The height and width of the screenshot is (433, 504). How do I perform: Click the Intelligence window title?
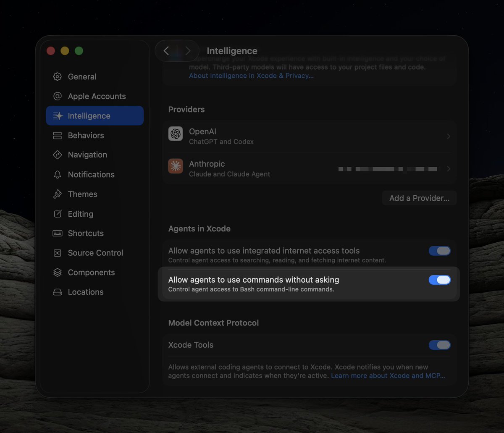[232, 51]
